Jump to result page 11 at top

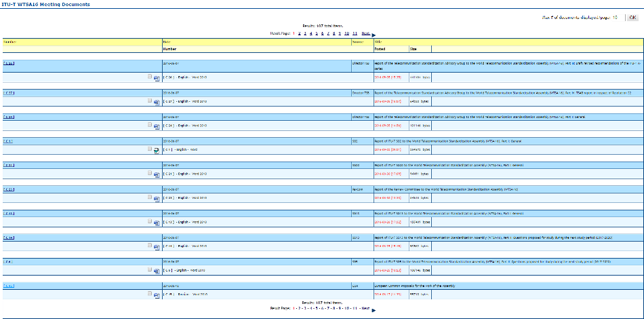pos(355,33)
